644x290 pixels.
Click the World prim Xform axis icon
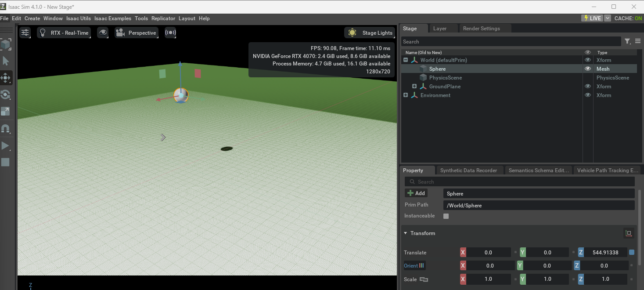(x=414, y=60)
